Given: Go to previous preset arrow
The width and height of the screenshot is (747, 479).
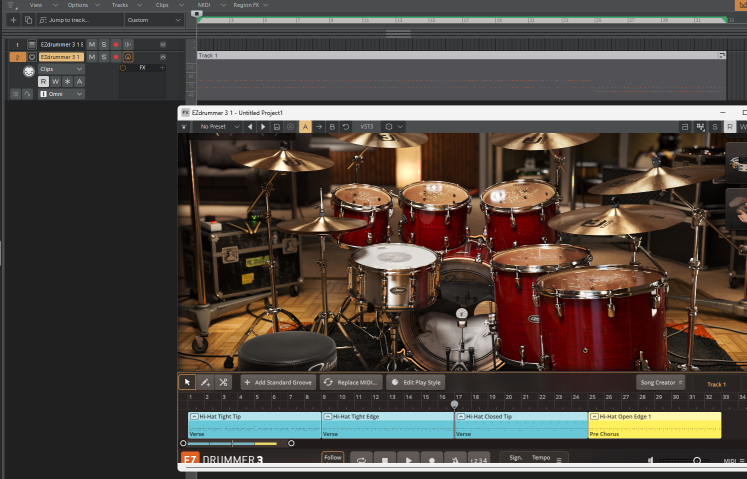Looking at the screenshot, I should pos(250,127).
